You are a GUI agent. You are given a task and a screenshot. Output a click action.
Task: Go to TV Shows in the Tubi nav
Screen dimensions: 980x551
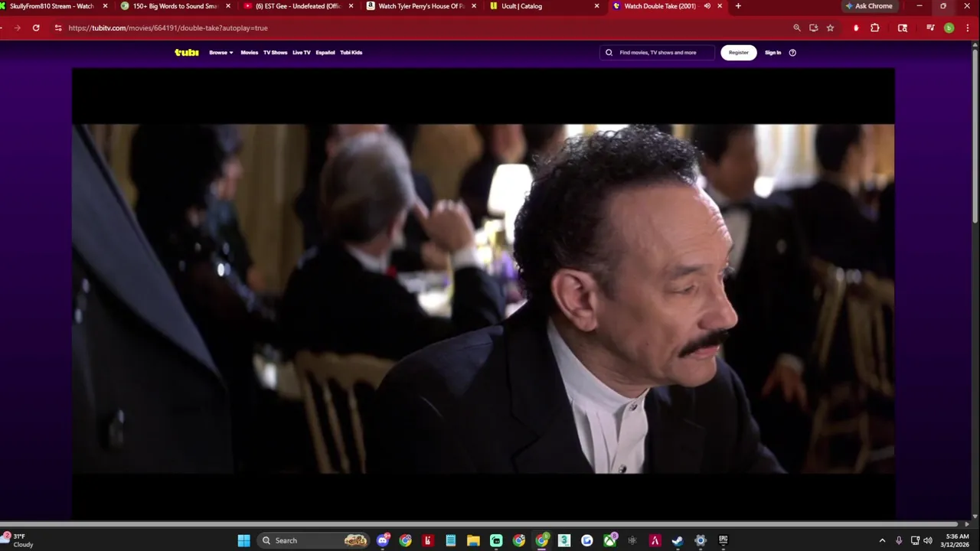[x=275, y=53]
